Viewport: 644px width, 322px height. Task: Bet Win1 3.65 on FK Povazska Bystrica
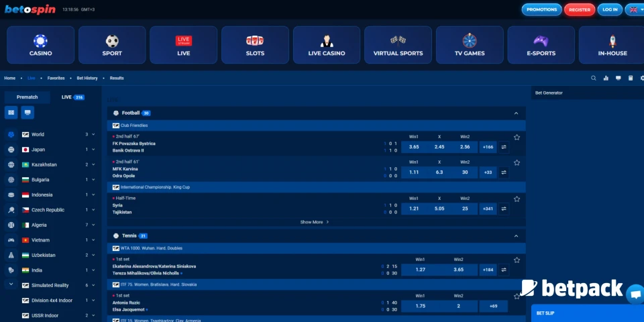(x=414, y=147)
